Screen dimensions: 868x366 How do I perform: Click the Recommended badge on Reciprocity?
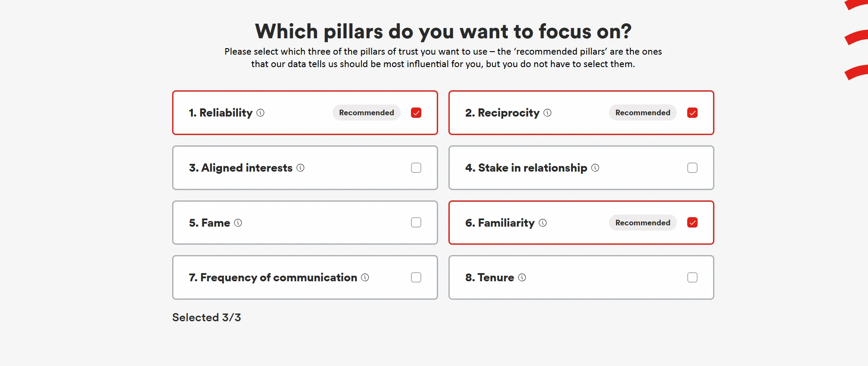click(643, 113)
